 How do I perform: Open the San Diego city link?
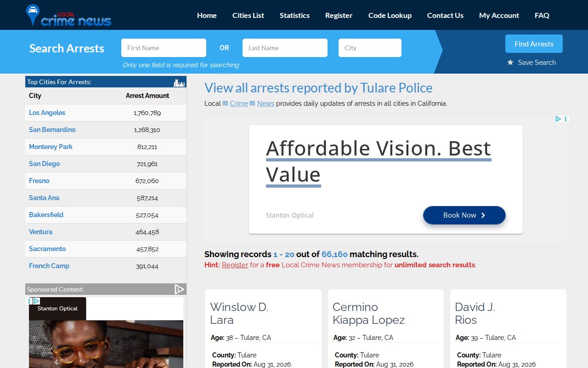(44, 164)
